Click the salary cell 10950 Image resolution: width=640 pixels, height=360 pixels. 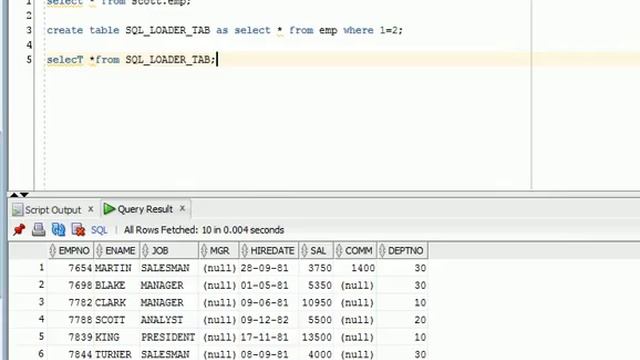point(317,302)
